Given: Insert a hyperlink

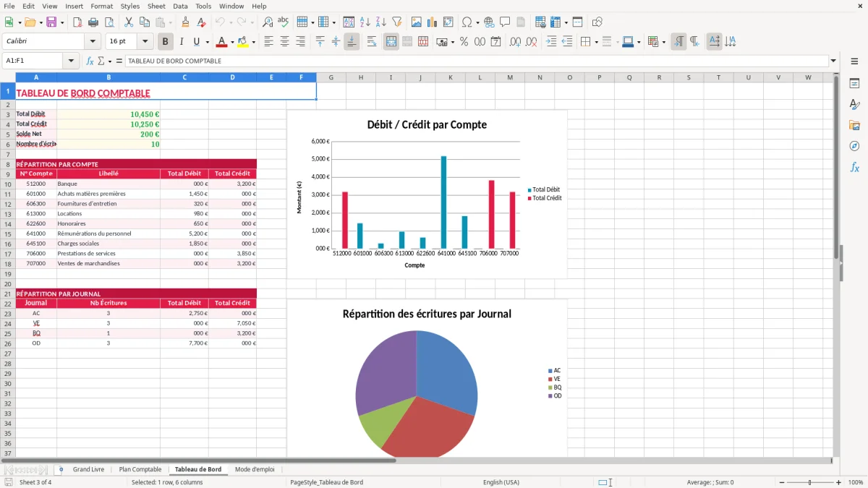Looking at the screenshot, I should (x=489, y=22).
